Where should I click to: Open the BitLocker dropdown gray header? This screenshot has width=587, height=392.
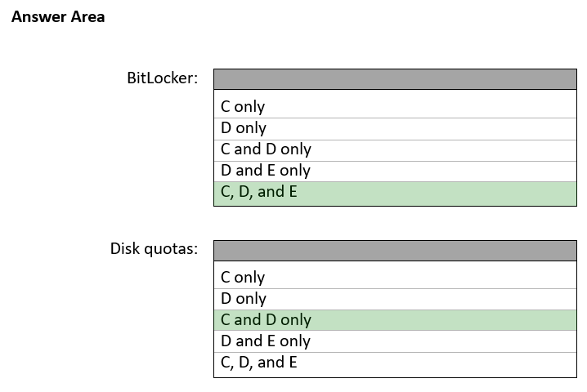coord(395,79)
